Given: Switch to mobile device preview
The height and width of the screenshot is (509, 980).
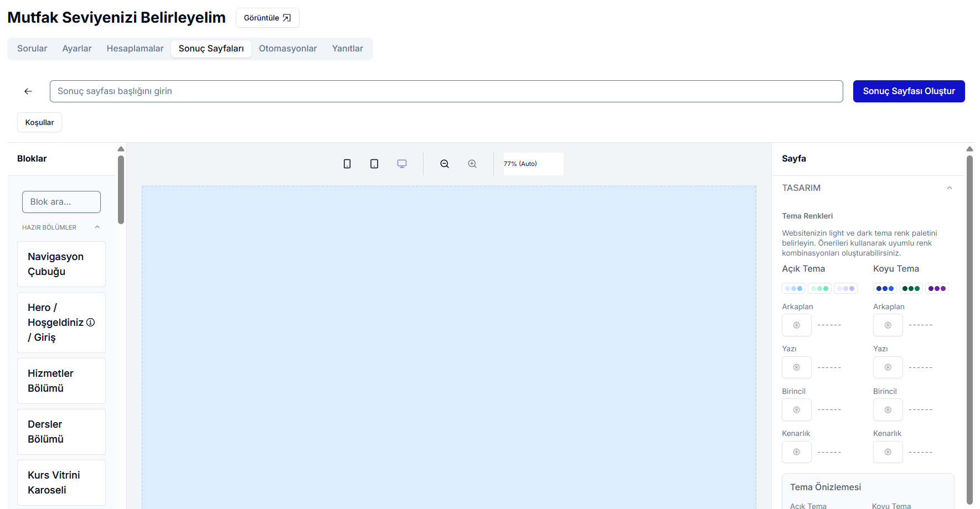Looking at the screenshot, I should tap(347, 164).
